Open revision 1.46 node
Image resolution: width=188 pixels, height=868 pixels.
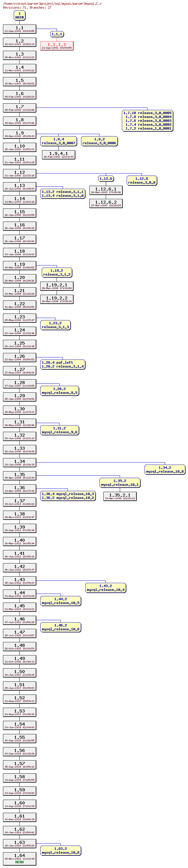tap(19, 620)
